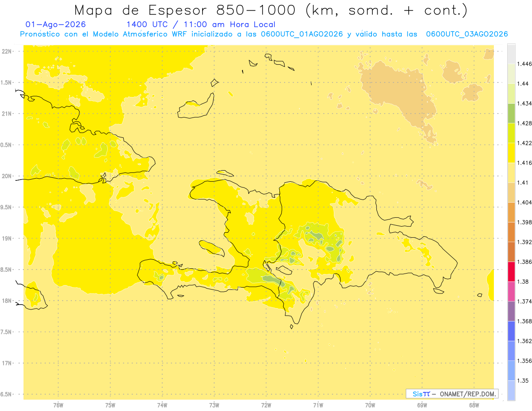
Task: Click the legend value 1.356
Action: coord(525,360)
